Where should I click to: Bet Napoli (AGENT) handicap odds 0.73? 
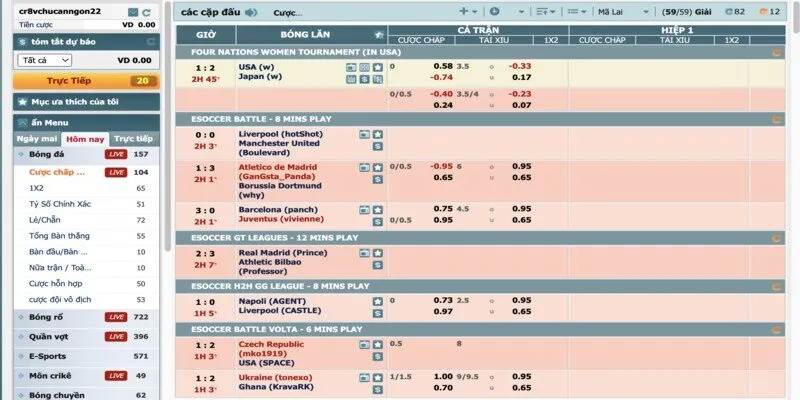coord(443,301)
